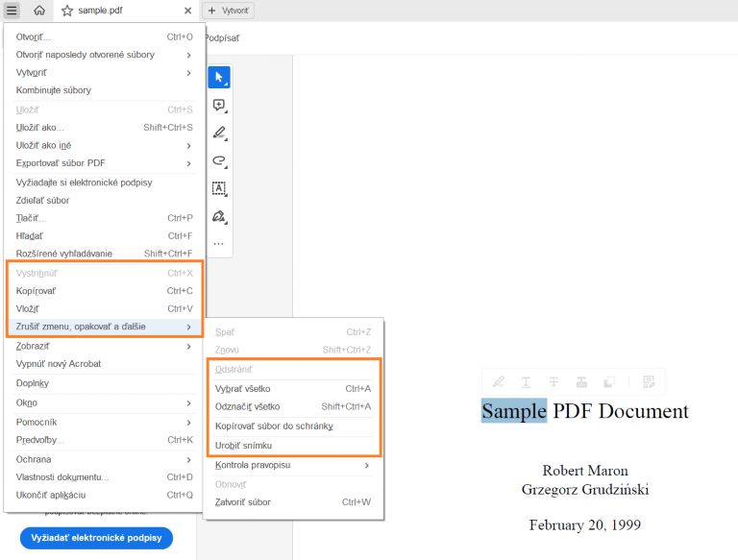Image resolution: width=738 pixels, height=560 pixels.
Task: Click edit text icon in floating toolbar
Action: [581, 381]
